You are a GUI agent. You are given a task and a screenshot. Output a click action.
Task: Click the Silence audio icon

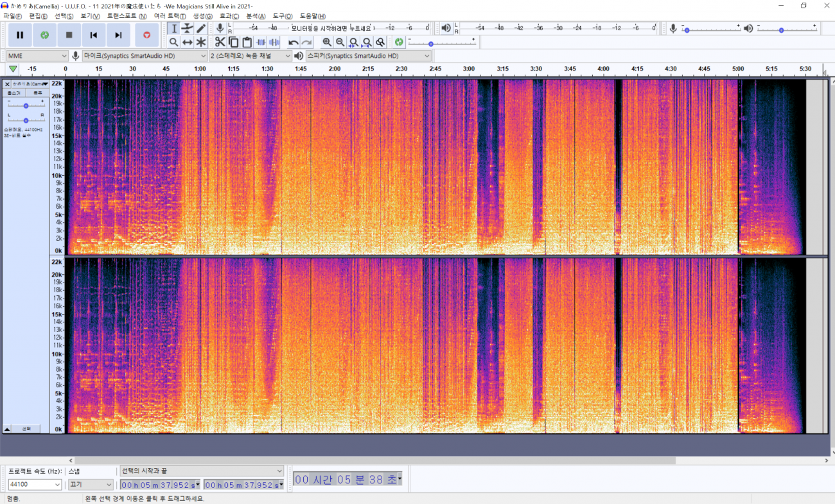(274, 42)
